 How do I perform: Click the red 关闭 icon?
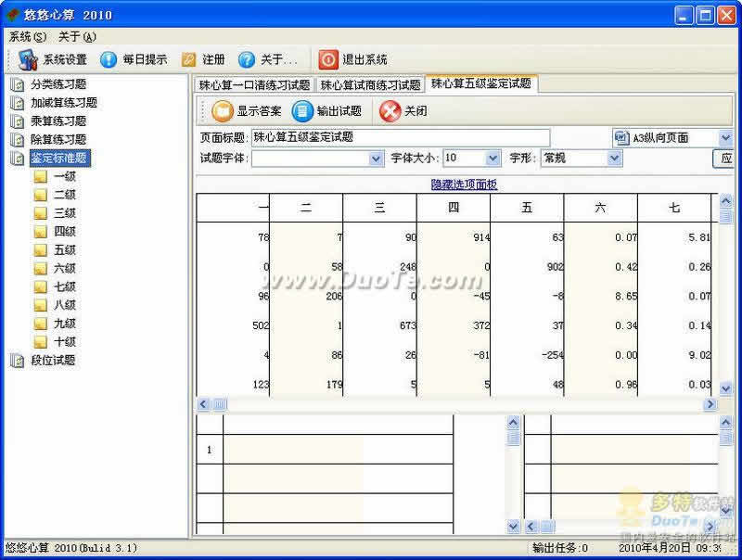[390, 111]
